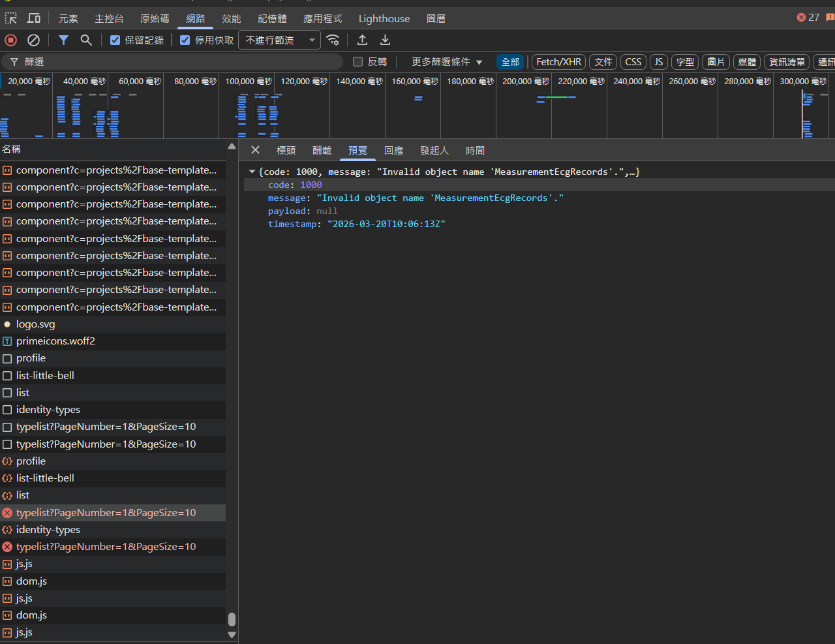
Task: Toggle the device toolbar icon
Action: (34, 18)
